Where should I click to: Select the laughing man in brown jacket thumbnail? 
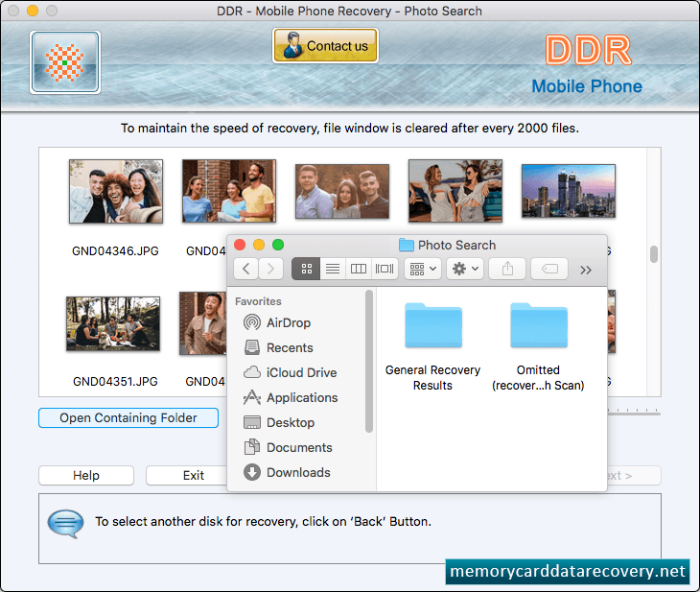click(x=203, y=323)
